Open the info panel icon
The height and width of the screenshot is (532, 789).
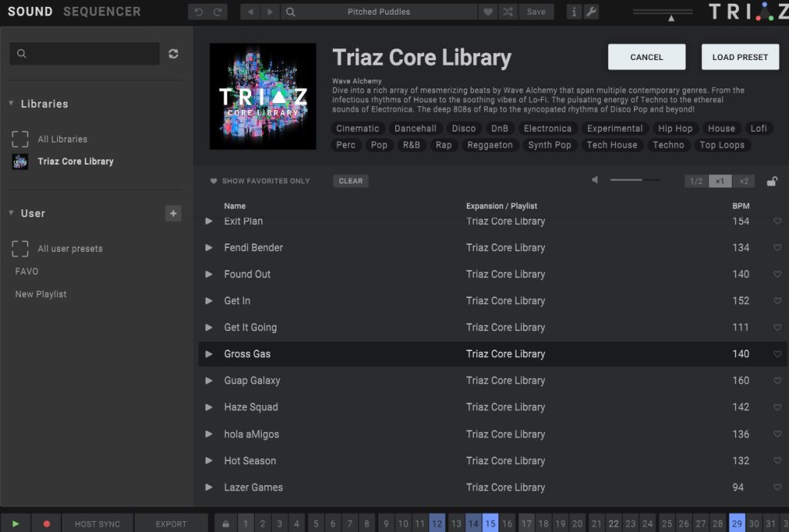coord(574,12)
